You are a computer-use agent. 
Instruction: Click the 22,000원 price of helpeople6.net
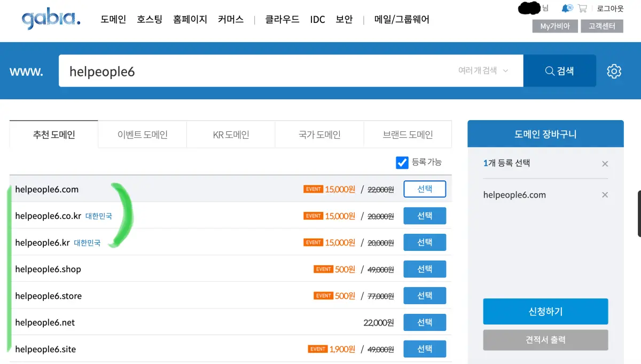[378, 322]
